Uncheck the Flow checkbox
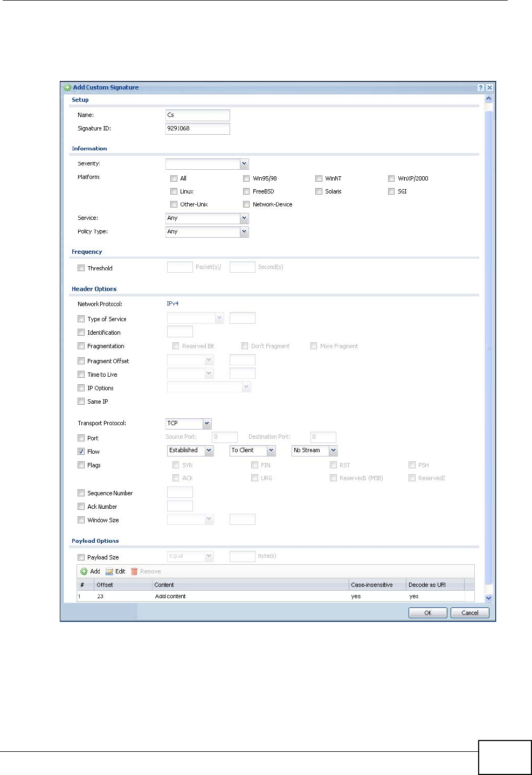 coord(81,452)
